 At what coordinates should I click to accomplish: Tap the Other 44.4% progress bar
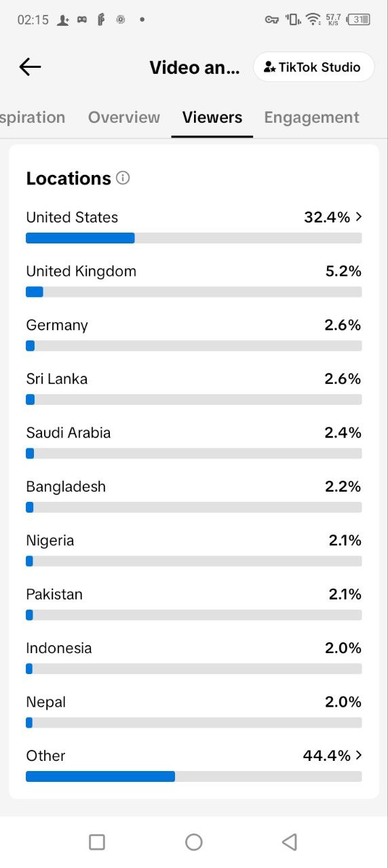point(194,776)
